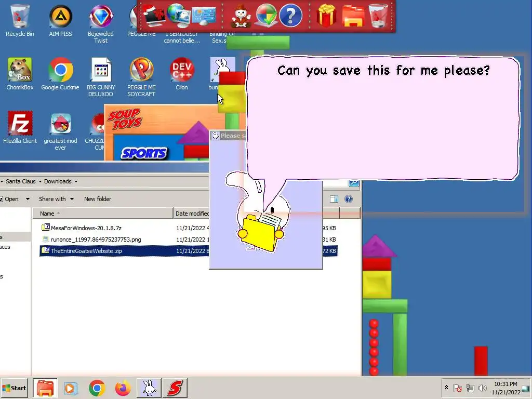Click the bunny speech bubble text
The width and height of the screenshot is (532, 399).
383,71
